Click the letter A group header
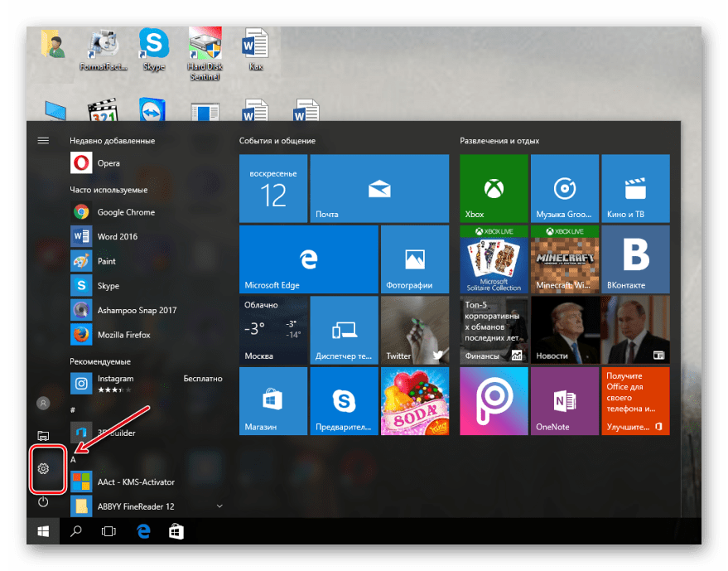Screen dimensions: 728x571 pos(73,459)
